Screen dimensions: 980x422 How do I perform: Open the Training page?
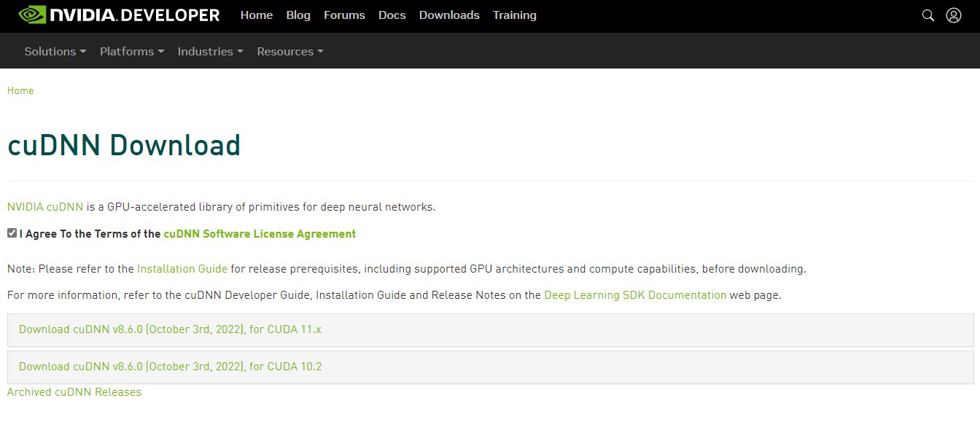point(514,15)
